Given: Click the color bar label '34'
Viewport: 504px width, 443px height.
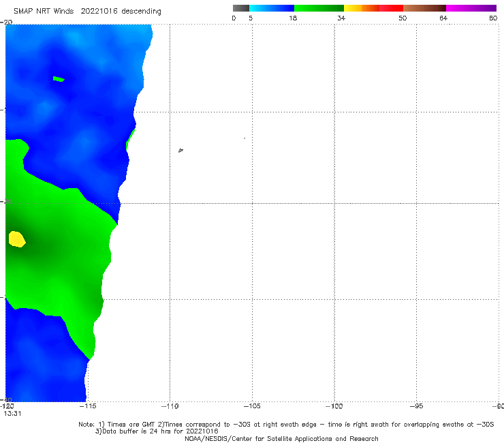Looking at the screenshot, I should pos(341,18).
